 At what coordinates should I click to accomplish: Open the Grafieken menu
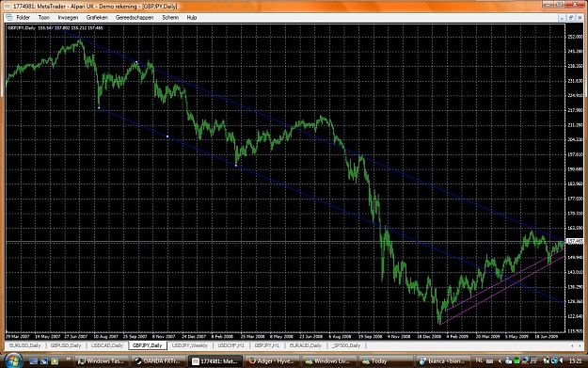tap(97, 17)
